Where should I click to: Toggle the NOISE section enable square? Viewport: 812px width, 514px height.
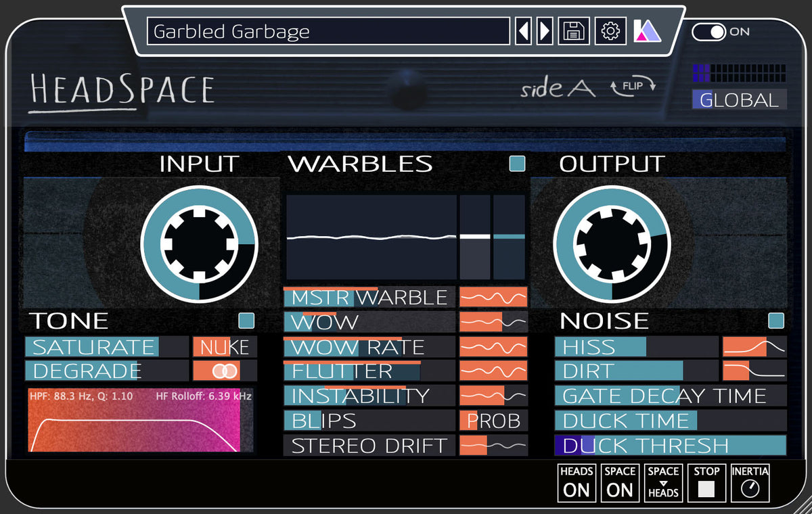click(776, 321)
